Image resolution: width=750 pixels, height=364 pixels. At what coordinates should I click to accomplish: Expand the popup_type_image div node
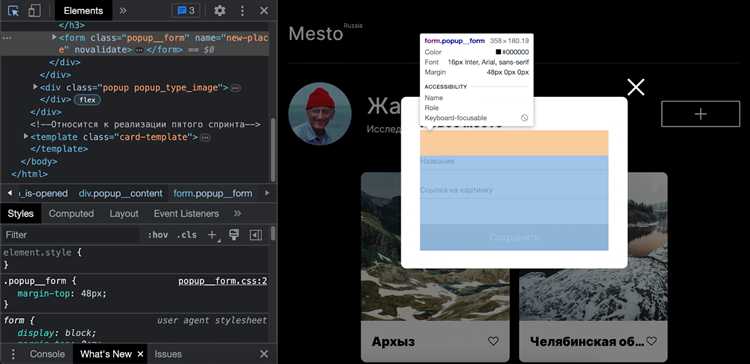pyautogui.click(x=35, y=87)
